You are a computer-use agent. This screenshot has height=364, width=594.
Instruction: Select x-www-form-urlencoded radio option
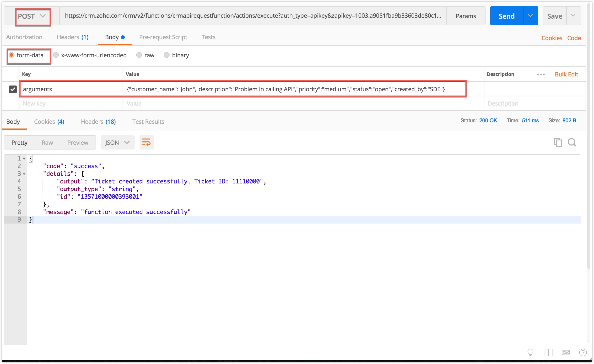[x=56, y=55]
